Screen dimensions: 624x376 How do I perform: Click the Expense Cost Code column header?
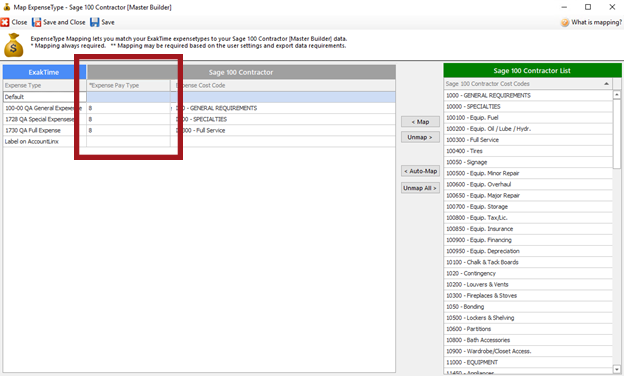coord(283,86)
